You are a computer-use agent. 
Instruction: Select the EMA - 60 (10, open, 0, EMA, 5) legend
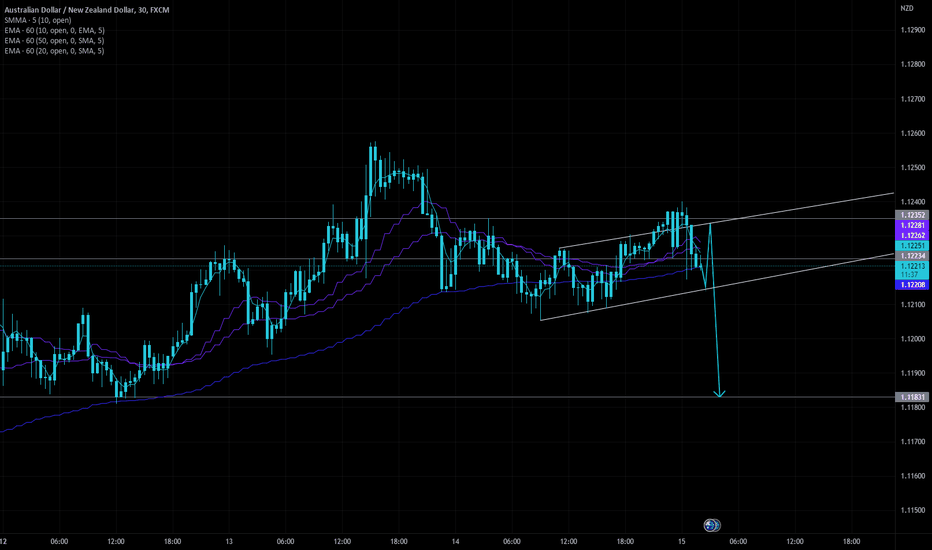pos(54,30)
